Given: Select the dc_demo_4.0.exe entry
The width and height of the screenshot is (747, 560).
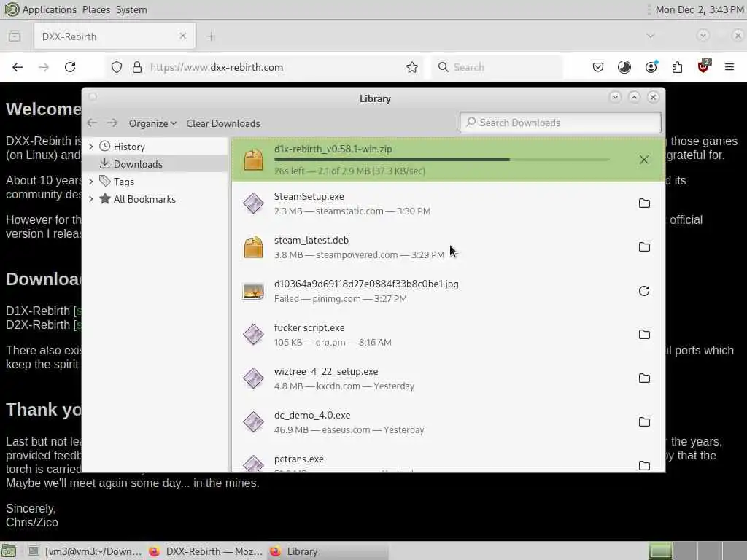Looking at the screenshot, I should (x=448, y=422).
